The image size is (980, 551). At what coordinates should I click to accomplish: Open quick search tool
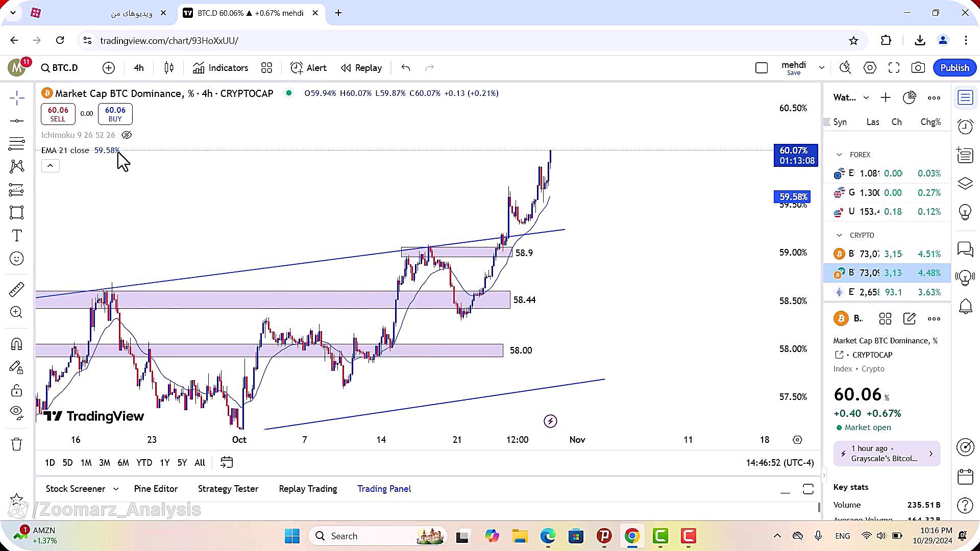point(845,68)
